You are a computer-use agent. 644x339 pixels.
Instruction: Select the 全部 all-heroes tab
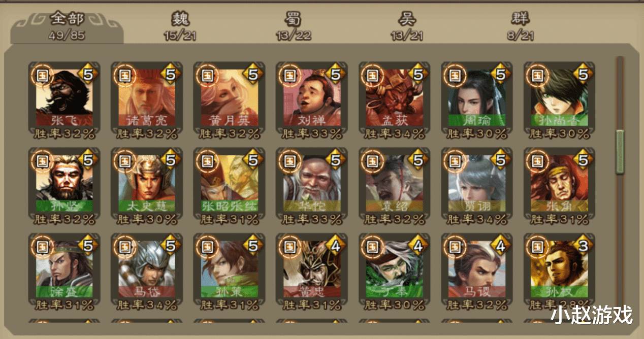[x=67, y=26]
